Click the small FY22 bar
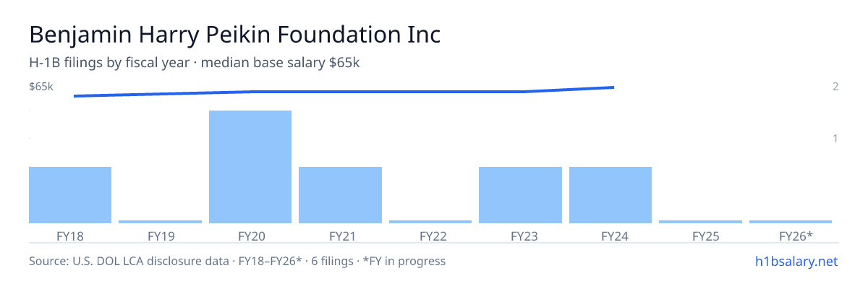The image size is (868, 289). (430, 222)
